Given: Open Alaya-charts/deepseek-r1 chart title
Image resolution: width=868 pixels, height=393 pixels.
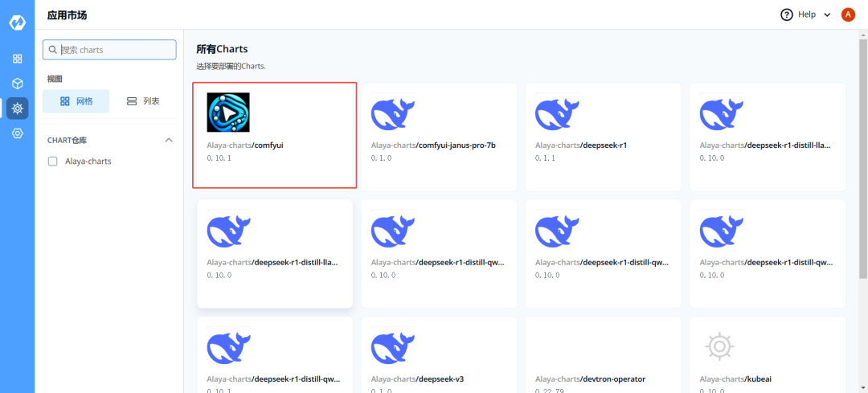Looking at the screenshot, I should [x=581, y=145].
